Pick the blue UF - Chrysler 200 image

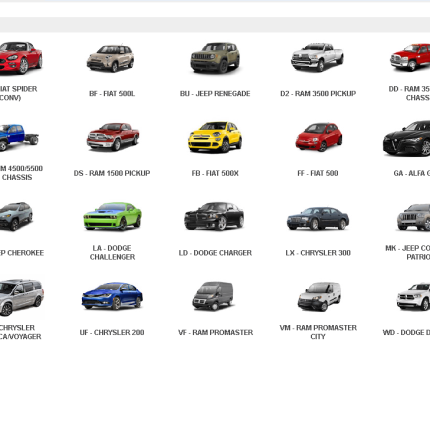coord(112,296)
